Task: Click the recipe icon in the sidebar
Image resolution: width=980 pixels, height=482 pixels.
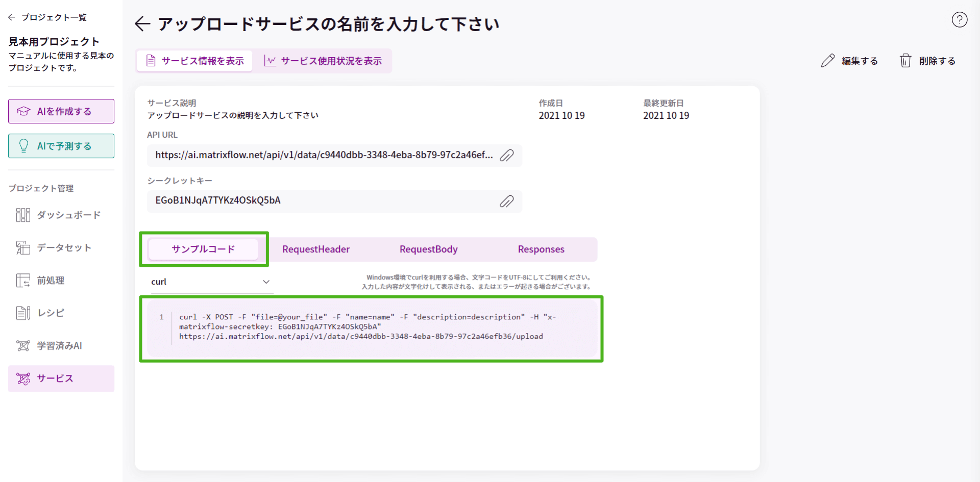Action: 23,313
